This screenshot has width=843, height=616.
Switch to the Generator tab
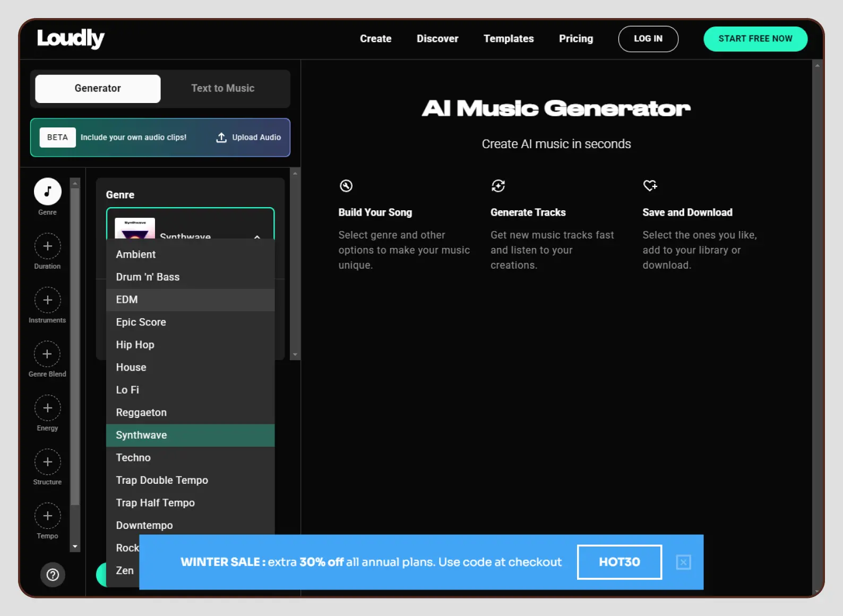98,89
